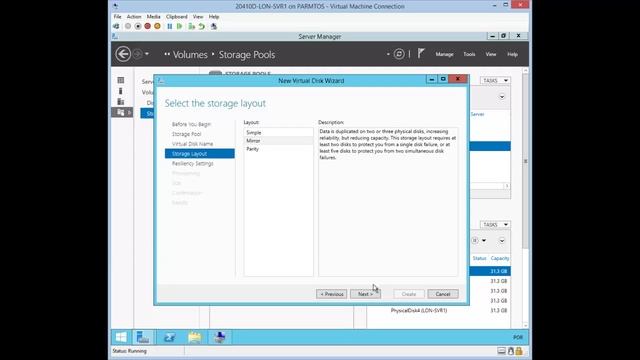Viewport: 640px width, 360px height.
Task: Click the VM Start toolbar icon
Action: [128, 27]
